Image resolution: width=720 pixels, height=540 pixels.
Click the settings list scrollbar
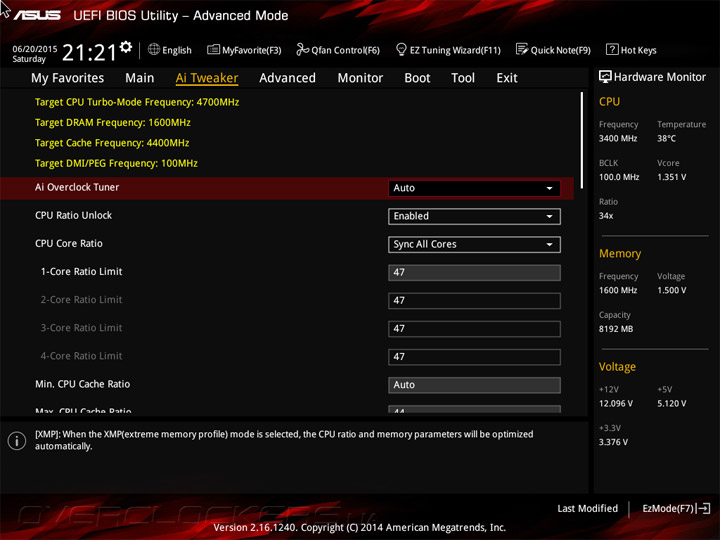coord(582,140)
